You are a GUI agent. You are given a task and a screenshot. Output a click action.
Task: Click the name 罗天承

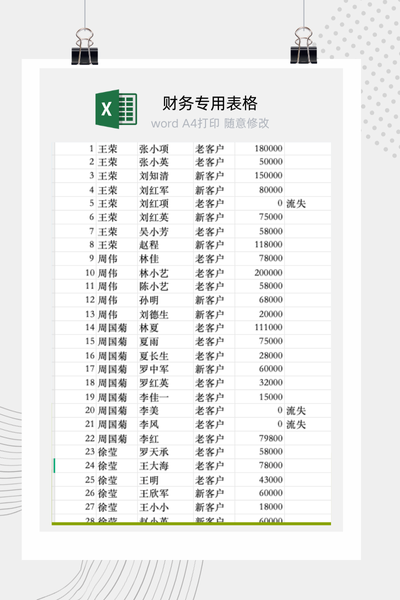[153, 452]
